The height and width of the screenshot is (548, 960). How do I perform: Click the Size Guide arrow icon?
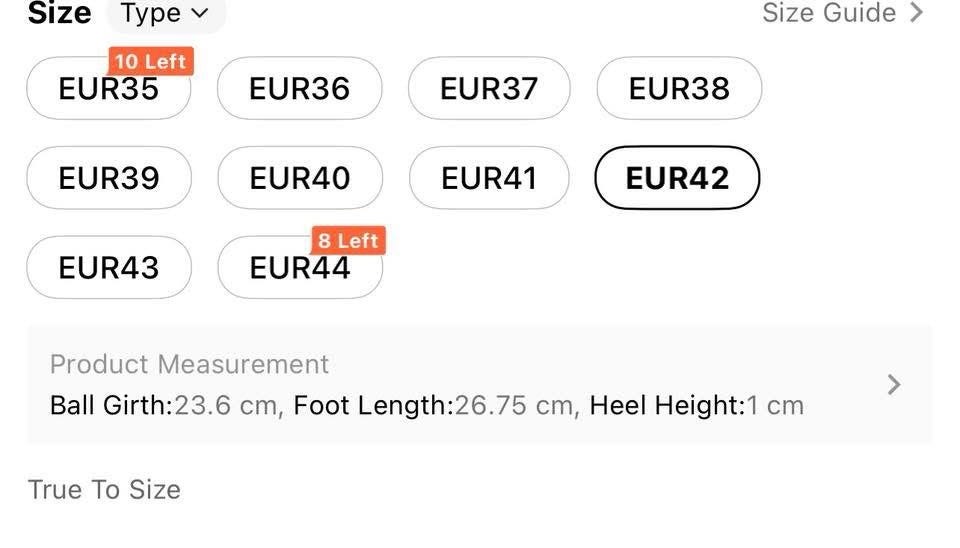click(916, 13)
